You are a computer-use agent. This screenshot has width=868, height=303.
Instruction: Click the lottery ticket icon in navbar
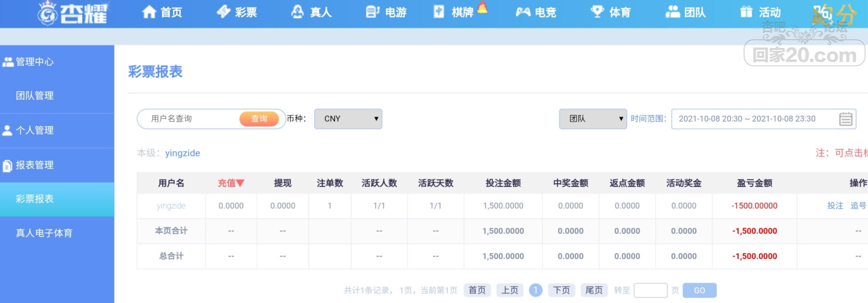tap(223, 12)
